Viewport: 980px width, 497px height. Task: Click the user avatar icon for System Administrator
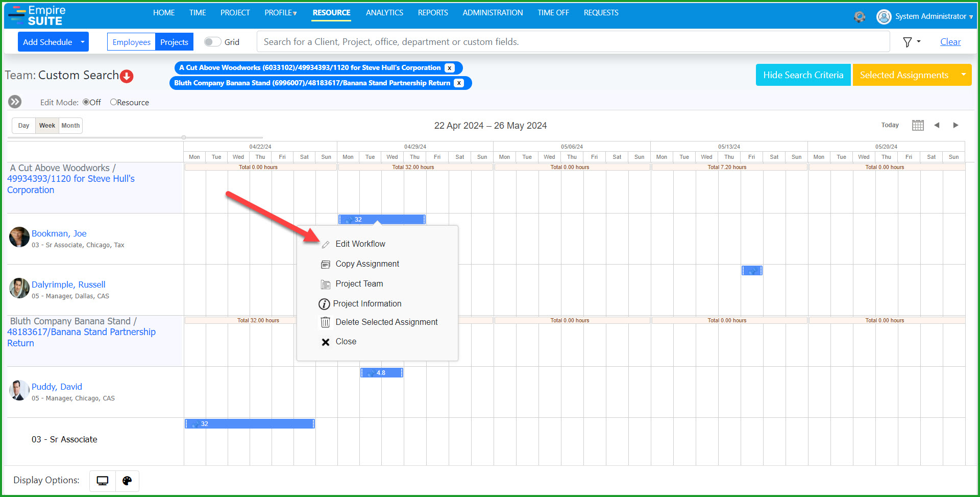click(x=884, y=16)
